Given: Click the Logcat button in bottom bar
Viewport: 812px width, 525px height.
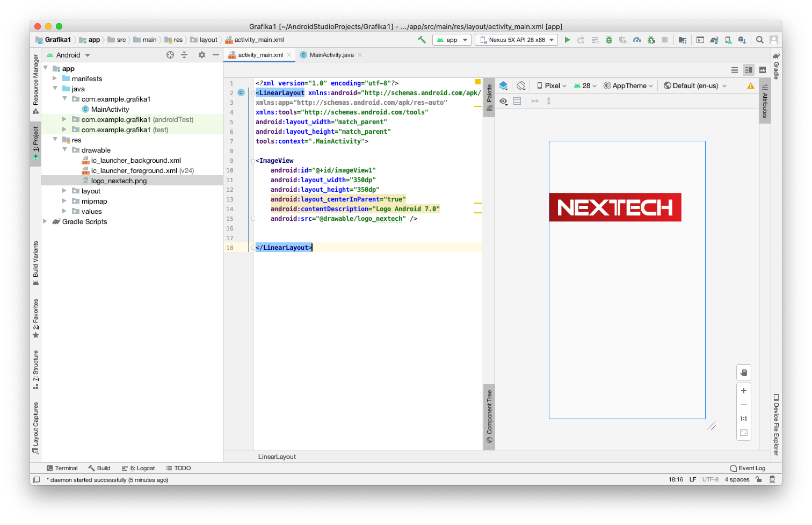Looking at the screenshot, I should (x=139, y=468).
